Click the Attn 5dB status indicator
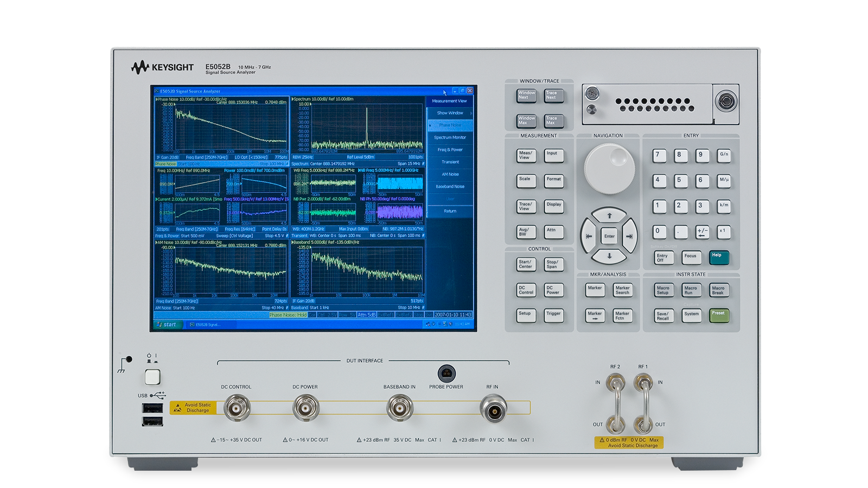The width and height of the screenshot is (868, 488). (367, 313)
